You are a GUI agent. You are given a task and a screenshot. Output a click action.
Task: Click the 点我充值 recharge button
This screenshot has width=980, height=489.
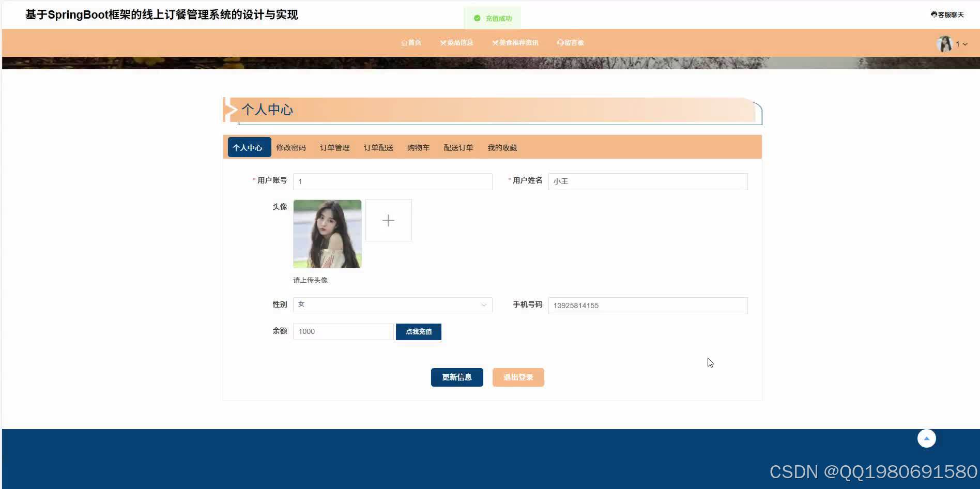point(419,332)
